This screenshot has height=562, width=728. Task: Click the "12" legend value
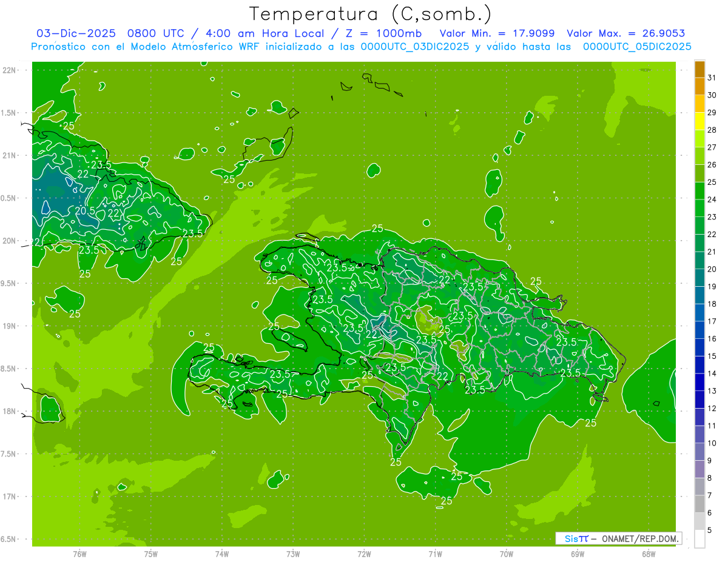712,409
